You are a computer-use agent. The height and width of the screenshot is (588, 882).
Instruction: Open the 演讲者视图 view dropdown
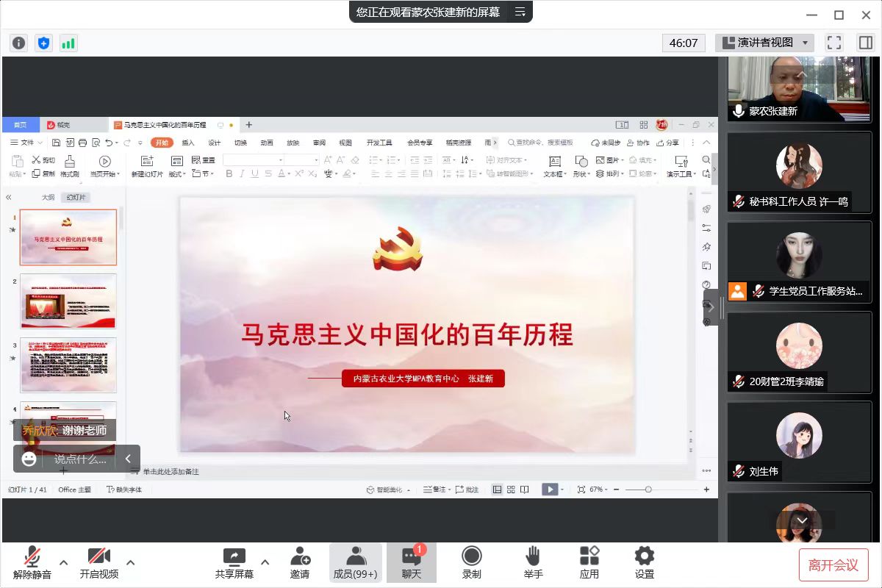coord(764,43)
